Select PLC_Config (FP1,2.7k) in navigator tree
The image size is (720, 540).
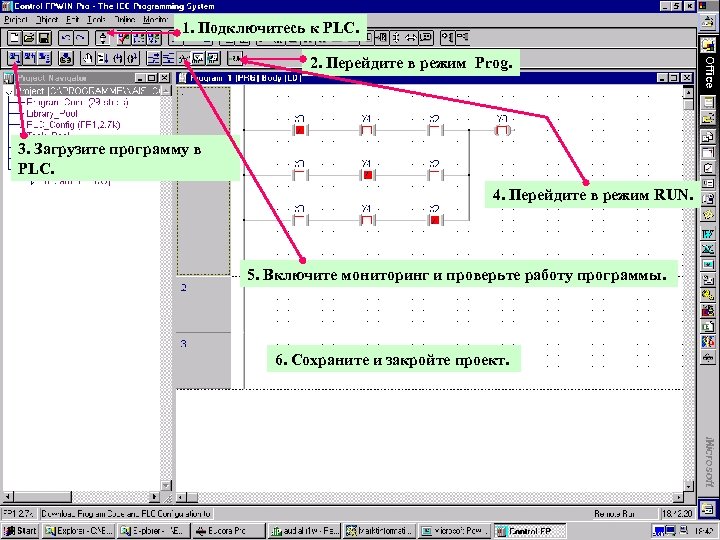click(x=73, y=124)
